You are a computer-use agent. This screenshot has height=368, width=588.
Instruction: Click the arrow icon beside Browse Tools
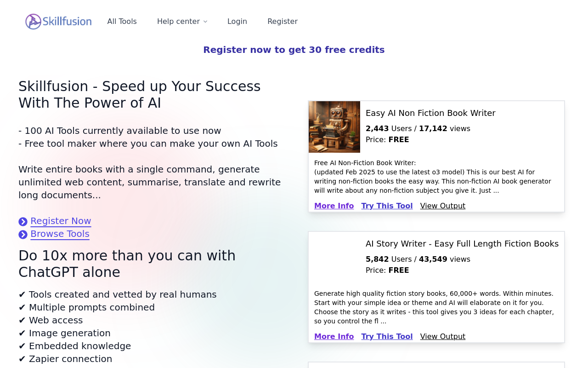point(23,235)
